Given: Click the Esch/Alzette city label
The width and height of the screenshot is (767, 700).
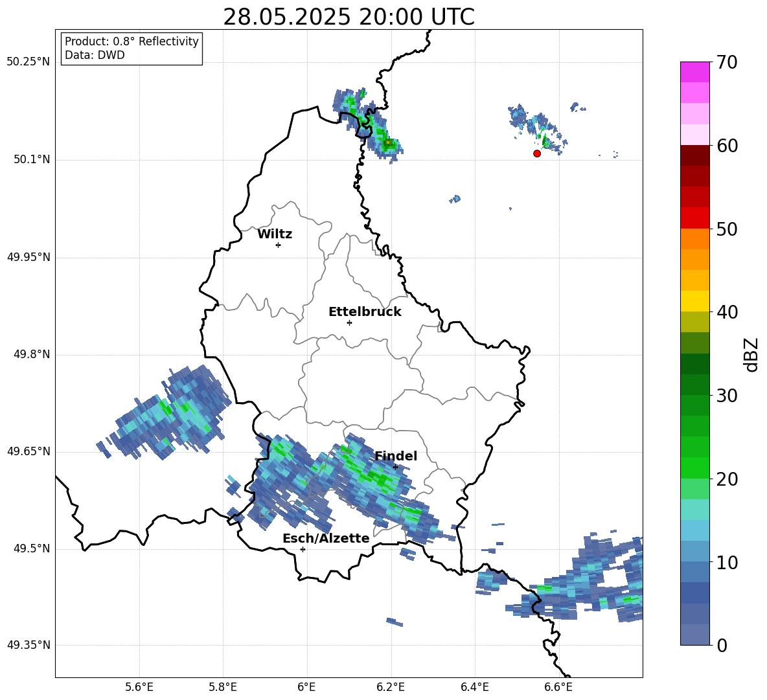Looking at the screenshot, I should 326,538.
